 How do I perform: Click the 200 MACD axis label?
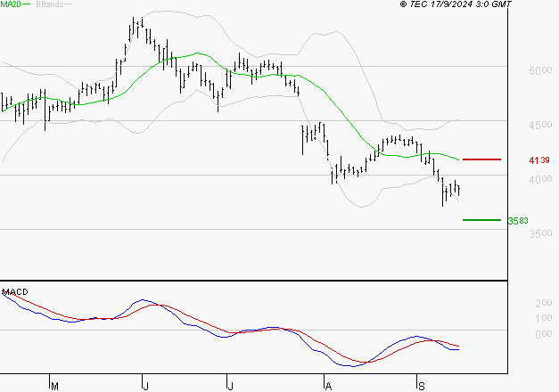coord(544,303)
